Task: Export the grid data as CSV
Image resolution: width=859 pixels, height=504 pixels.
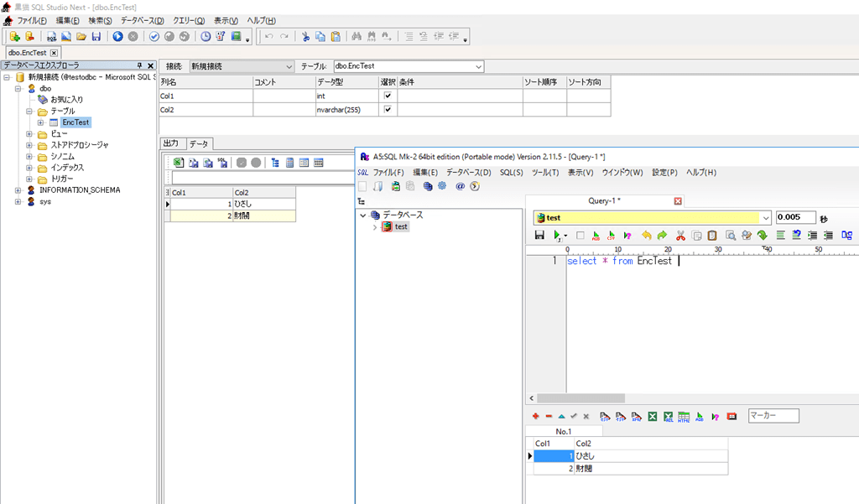Action: [x=603, y=417]
